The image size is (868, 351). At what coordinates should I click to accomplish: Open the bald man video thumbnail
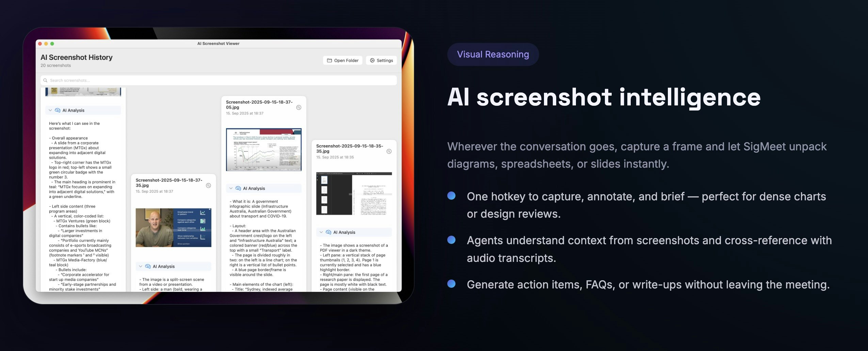tap(173, 228)
